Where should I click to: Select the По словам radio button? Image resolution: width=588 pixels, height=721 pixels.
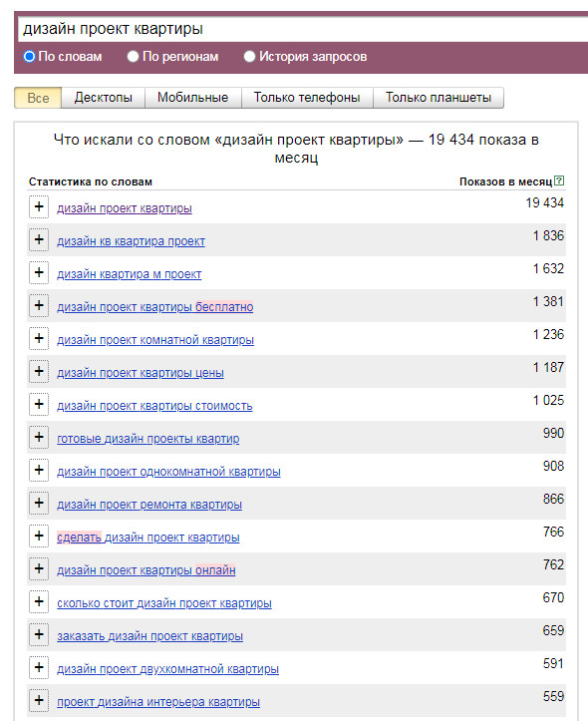(30, 57)
